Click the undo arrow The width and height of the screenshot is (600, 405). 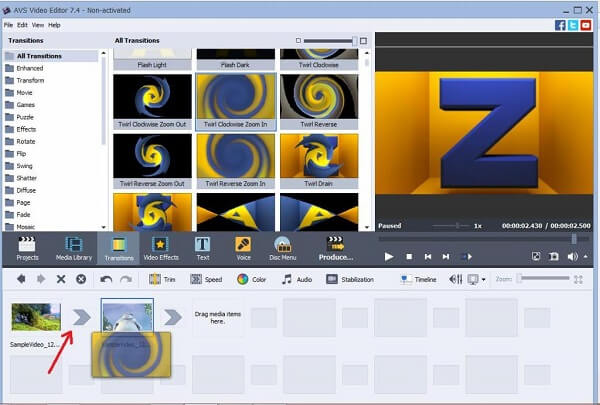106,279
